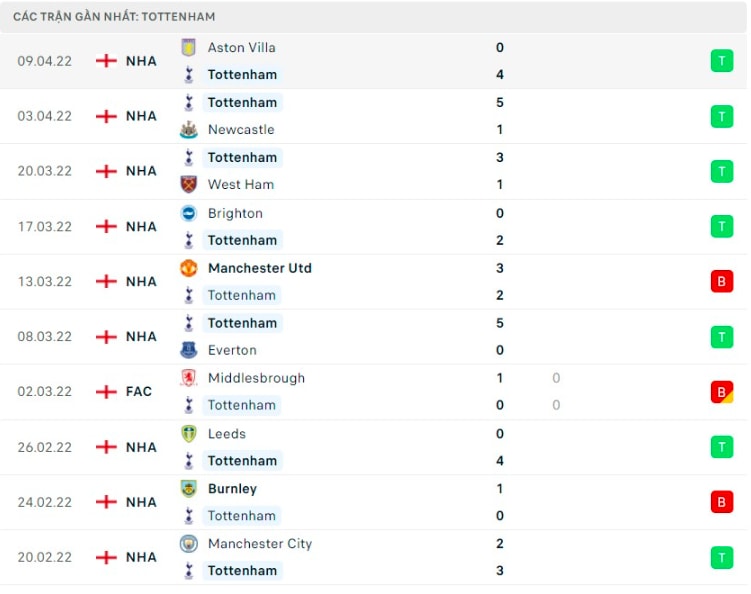Click the Aston Villa club crest
This screenshot has width=751, height=594.
(x=189, y=47)
